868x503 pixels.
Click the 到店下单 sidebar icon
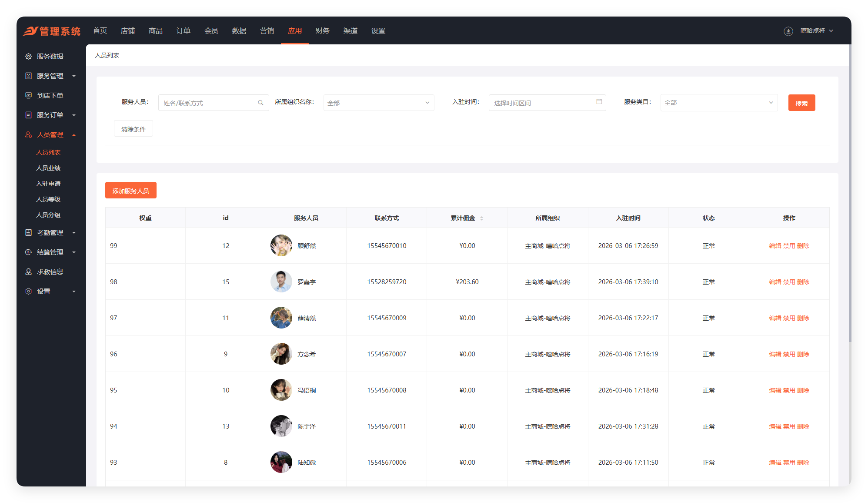pyautogui.click(x=29, y=95)
